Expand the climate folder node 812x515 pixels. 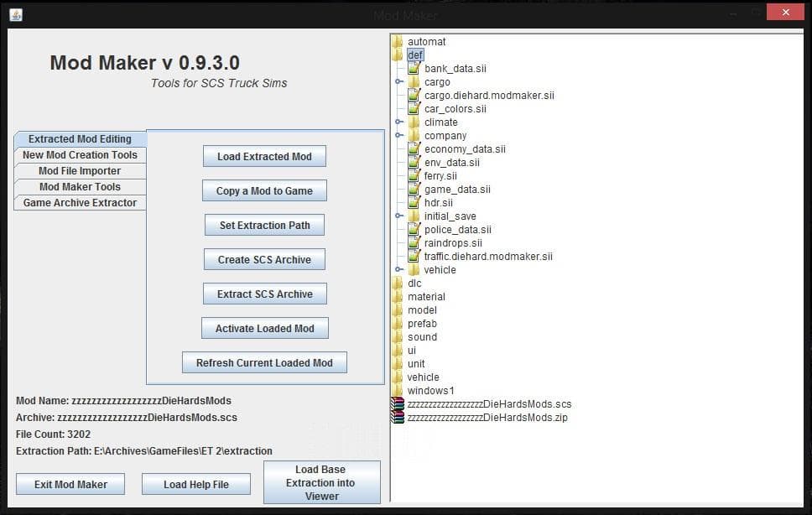[398, 122]
